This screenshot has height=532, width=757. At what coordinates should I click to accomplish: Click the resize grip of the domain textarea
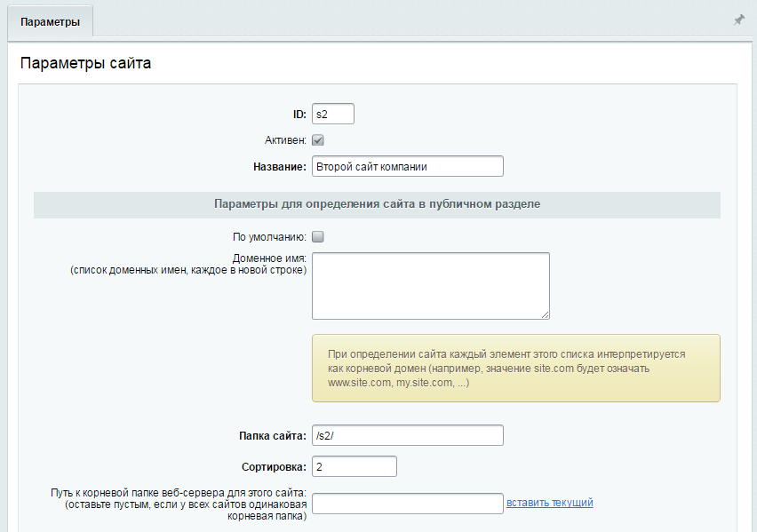[x=545, y=314]
